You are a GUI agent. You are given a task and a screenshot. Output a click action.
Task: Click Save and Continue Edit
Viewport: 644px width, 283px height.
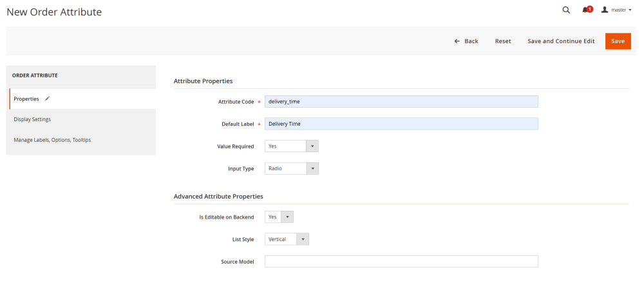click(561, 41)
